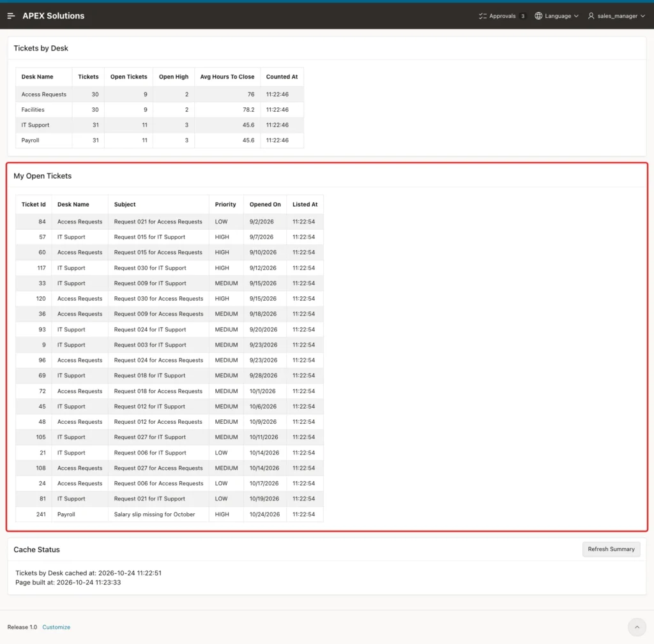Click the Approvals checklist icon

483,16
